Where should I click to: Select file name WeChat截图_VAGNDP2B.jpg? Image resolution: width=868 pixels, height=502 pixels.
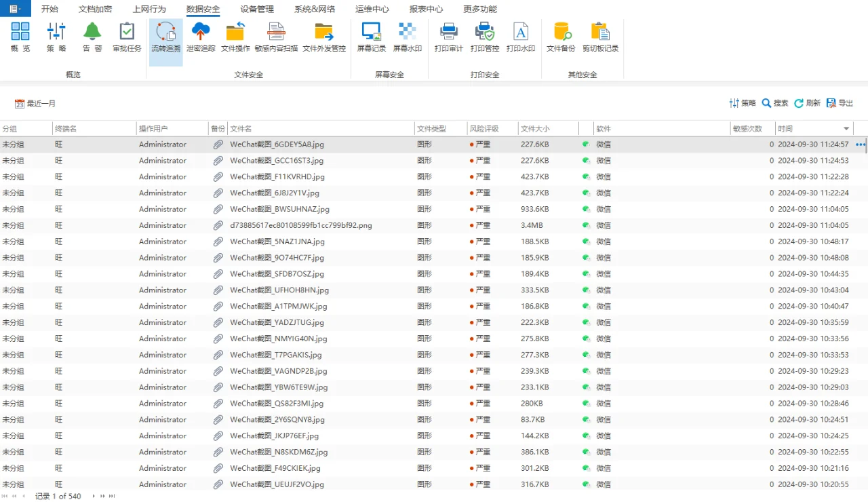[279, 371]
